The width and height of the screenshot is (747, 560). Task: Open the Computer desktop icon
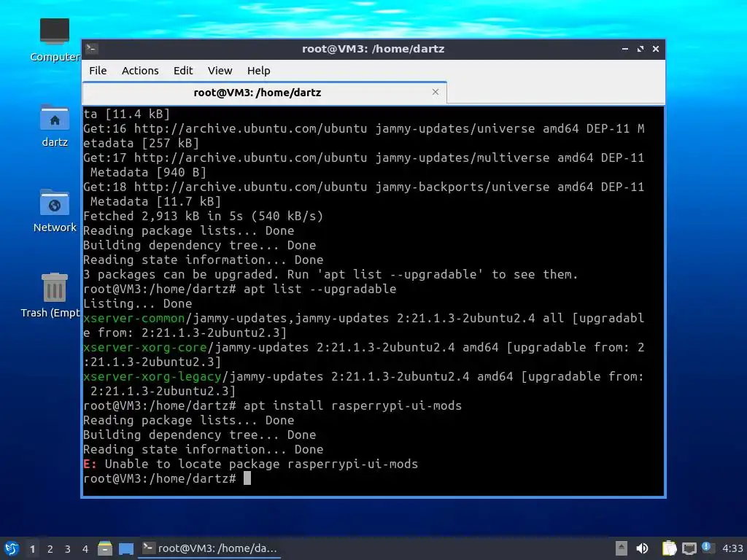click(x=54, y=41)
